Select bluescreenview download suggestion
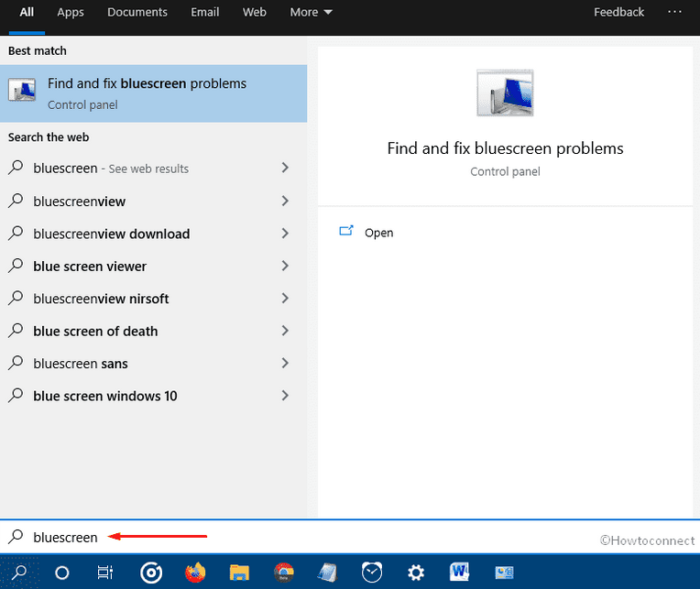This screenshot has width=700, height=589. coord(154,234)
